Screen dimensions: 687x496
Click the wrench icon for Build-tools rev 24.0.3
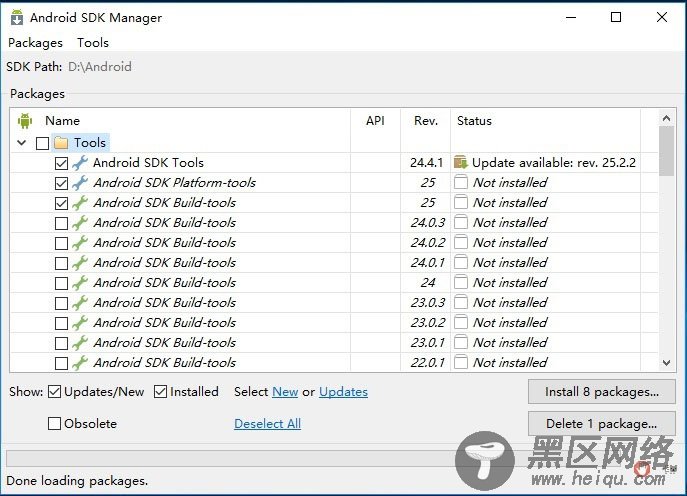click(80, 223)
